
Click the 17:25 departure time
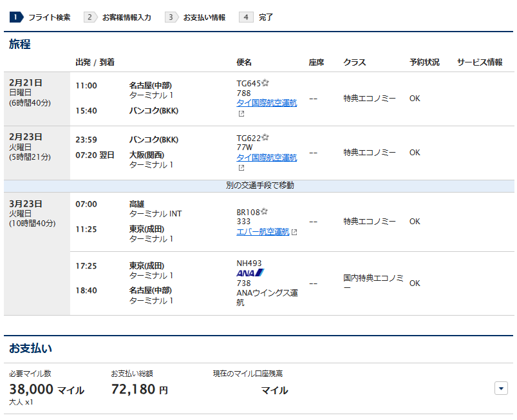click(x=86, y=266)
